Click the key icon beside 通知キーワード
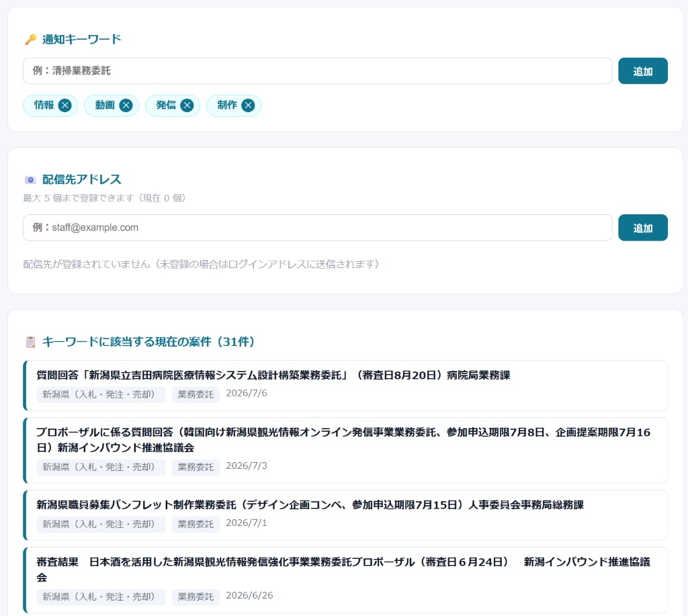The image size is (688, 616). click(x=30, y=40)
